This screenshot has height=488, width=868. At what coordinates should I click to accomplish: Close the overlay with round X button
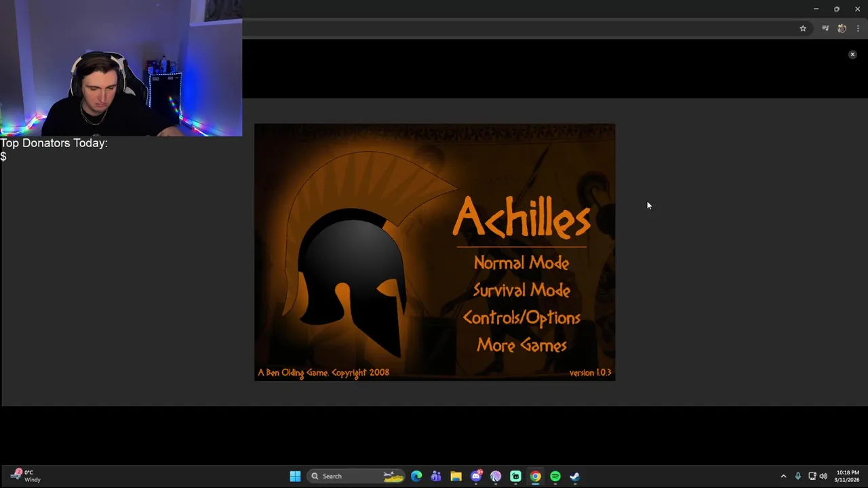(852, 54)
